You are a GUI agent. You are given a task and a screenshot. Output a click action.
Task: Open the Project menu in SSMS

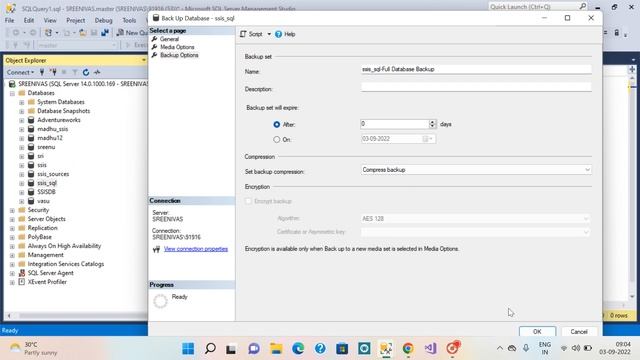(x=76, y=20)
